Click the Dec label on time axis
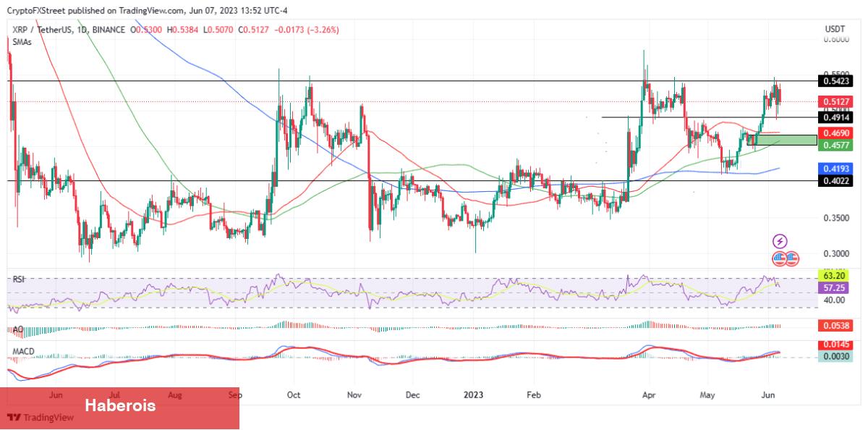 [412, 395]
